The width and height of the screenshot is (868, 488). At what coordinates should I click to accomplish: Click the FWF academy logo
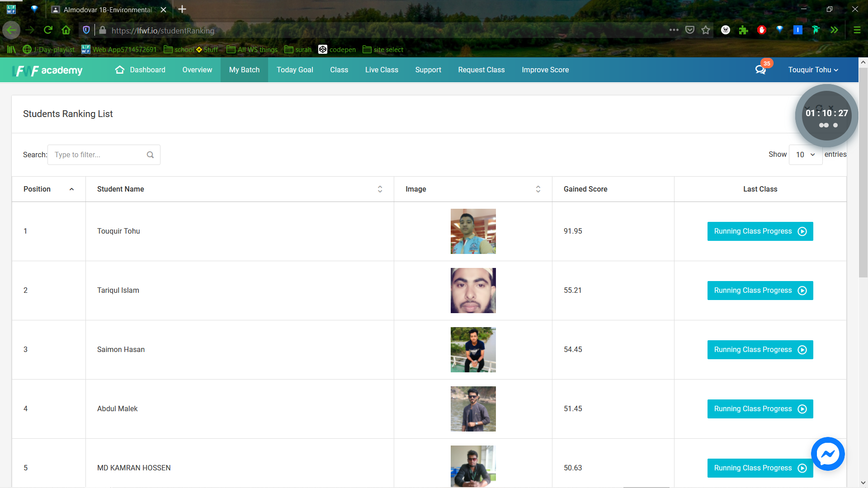(x=48, y=70)
